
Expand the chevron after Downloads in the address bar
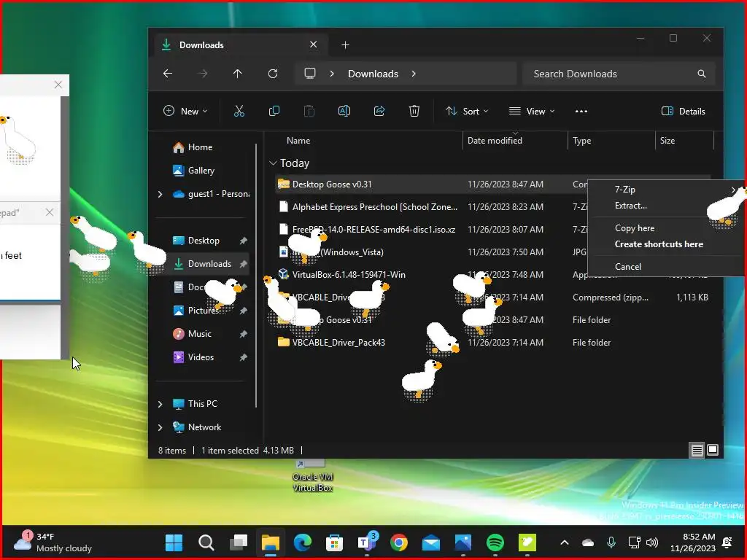(414, 74)
